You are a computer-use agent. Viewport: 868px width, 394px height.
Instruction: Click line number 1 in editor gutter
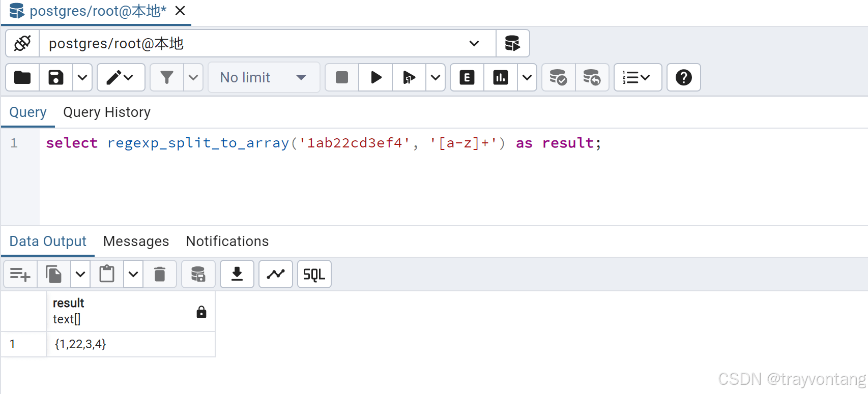pyautogui.click(x=14, y=143)
